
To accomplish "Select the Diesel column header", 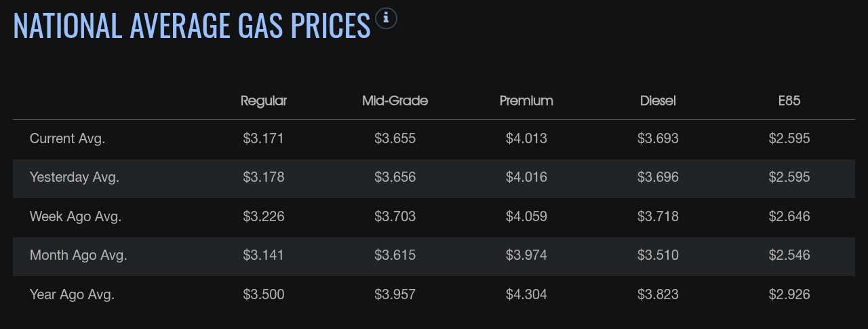I will click(x=658, y=101).
